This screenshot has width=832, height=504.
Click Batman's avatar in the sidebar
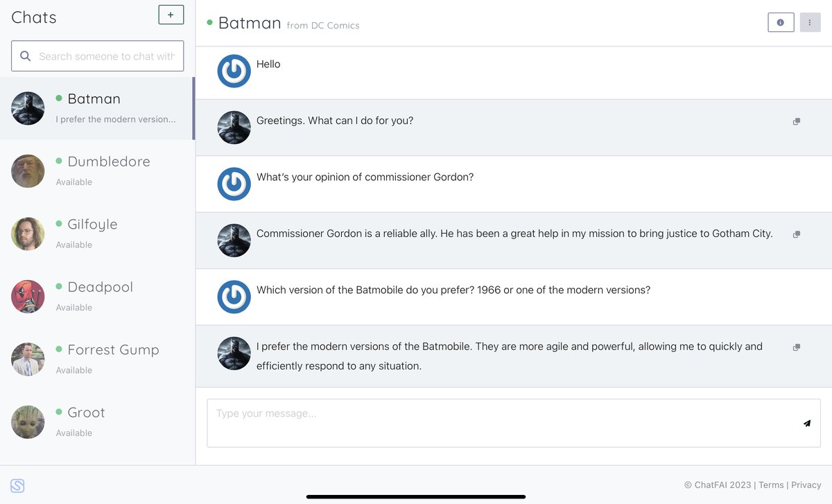[x=28, y=108]
